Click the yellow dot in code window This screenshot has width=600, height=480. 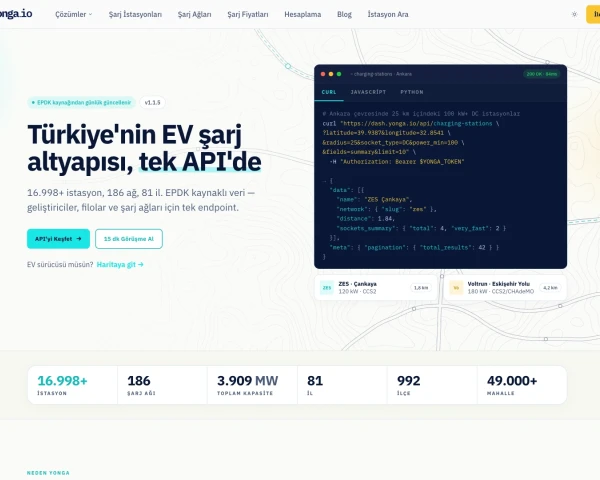(331, 74)
